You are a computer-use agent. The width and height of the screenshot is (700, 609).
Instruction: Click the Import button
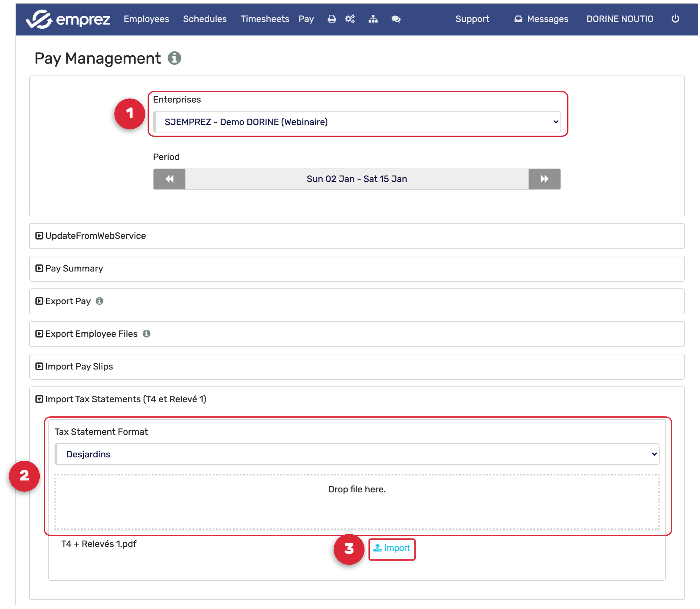tap(392, 548)
